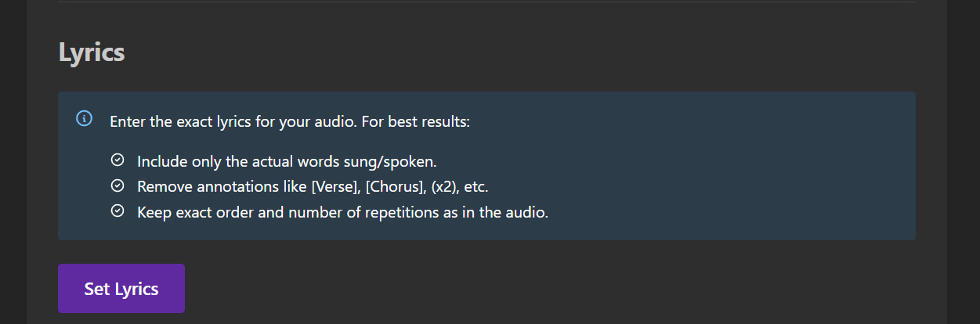Click the checkmark icon beside "Keep exact order"
This screenshot has width=980, height=324.
(118, 211)
